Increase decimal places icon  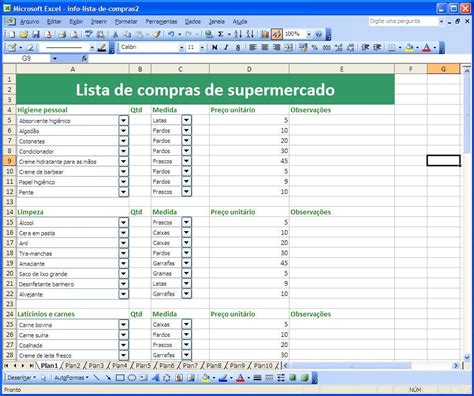coord(339,48)
